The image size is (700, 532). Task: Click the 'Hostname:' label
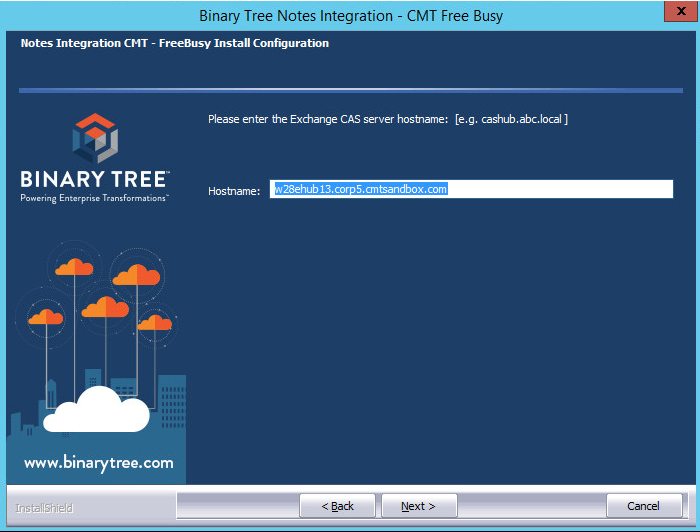pyautogui.click(x=234, y=191)
